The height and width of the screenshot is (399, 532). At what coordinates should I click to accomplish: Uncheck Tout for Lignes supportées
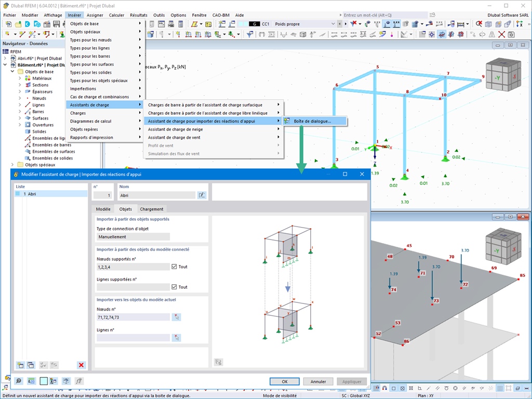[174, 287]
